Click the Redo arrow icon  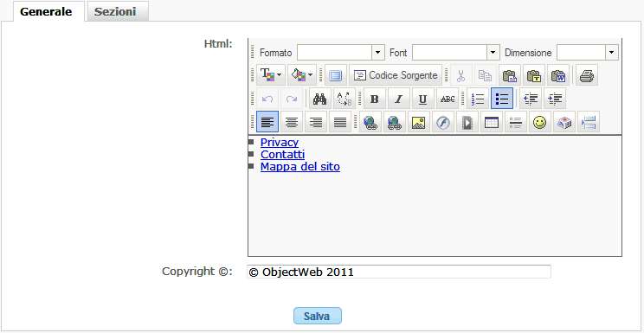(x=292, y=99)
